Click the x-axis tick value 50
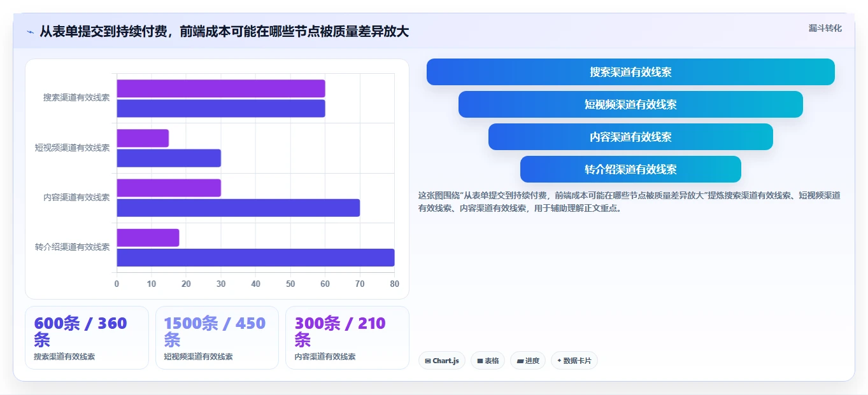This screenshot has width=868, height=395. pyautogui.click(x=290, y=284)
